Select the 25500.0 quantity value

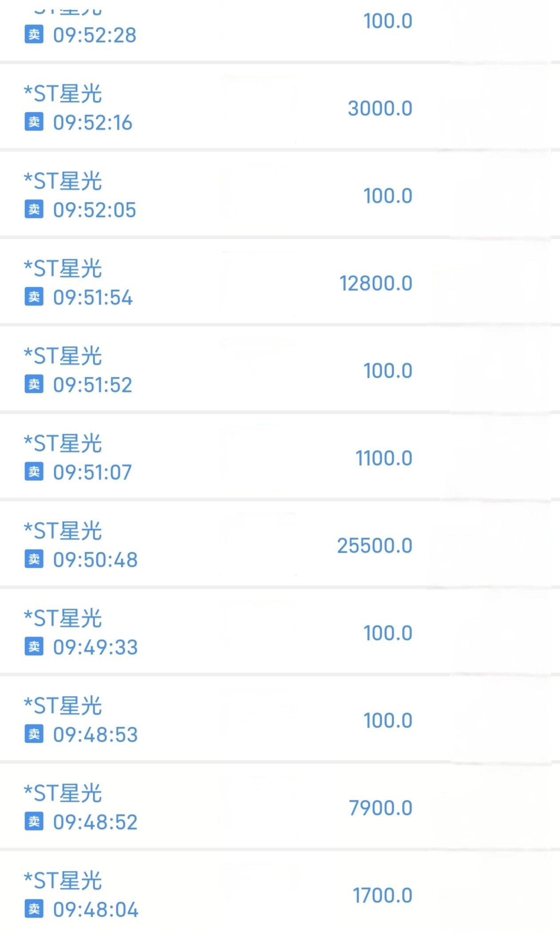[375, 546]
